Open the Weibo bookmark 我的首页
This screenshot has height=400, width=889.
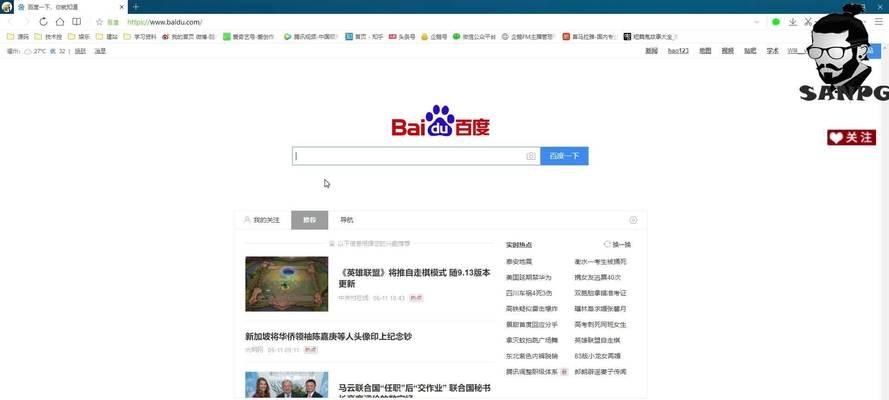189,37
